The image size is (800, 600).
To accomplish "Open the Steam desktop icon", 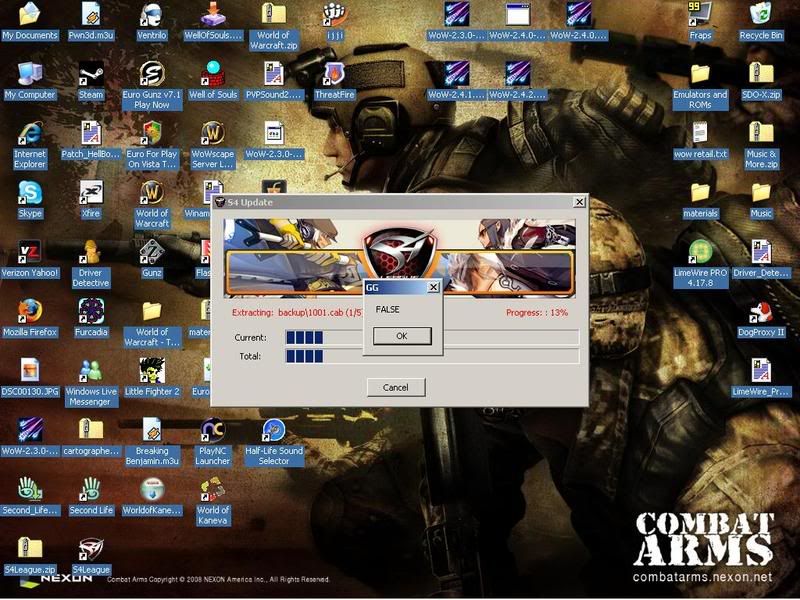I will click(91, 74).
